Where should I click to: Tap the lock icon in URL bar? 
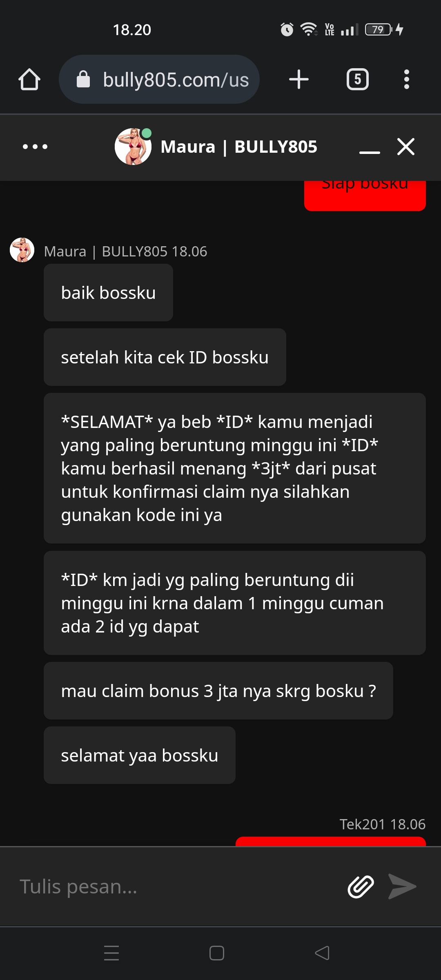tap(83, 79)
